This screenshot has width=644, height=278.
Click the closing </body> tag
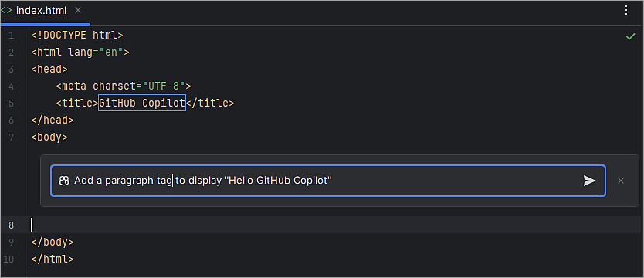[x=53, y=242]
